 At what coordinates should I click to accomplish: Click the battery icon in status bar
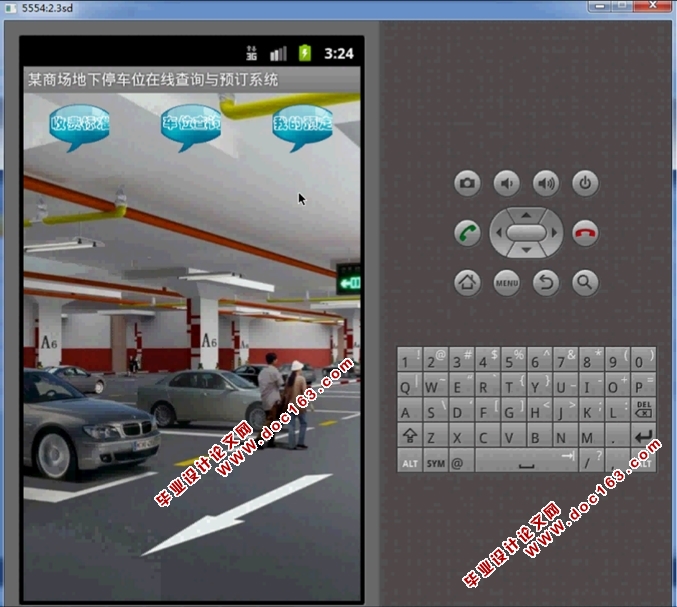pyautogui.click(x=305, y=53)
